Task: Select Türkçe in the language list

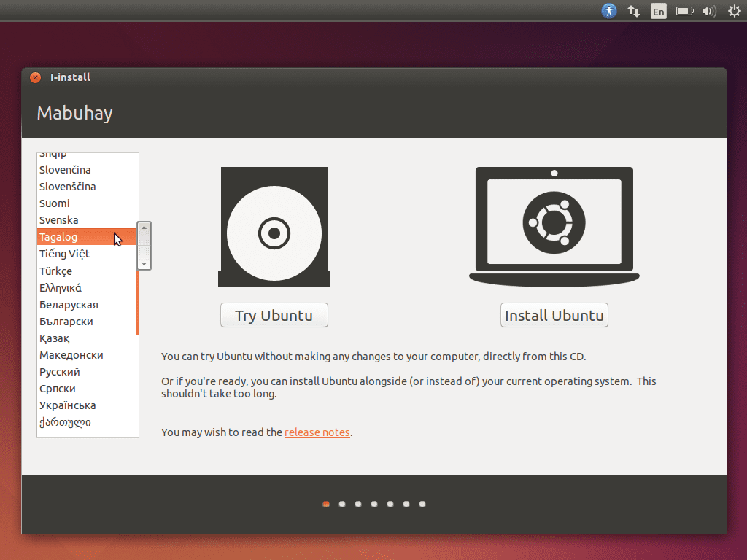Action: pos(87,271)
